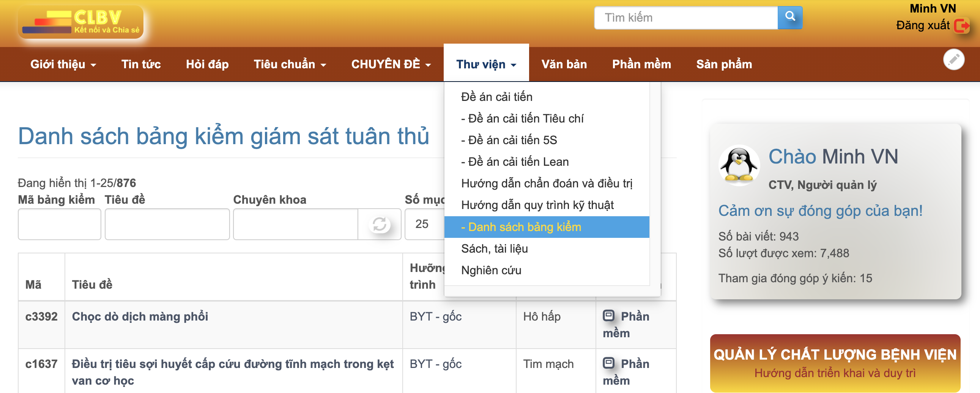
Task: Expand the Giới thiệu dropdown menu
Action: 63,64
